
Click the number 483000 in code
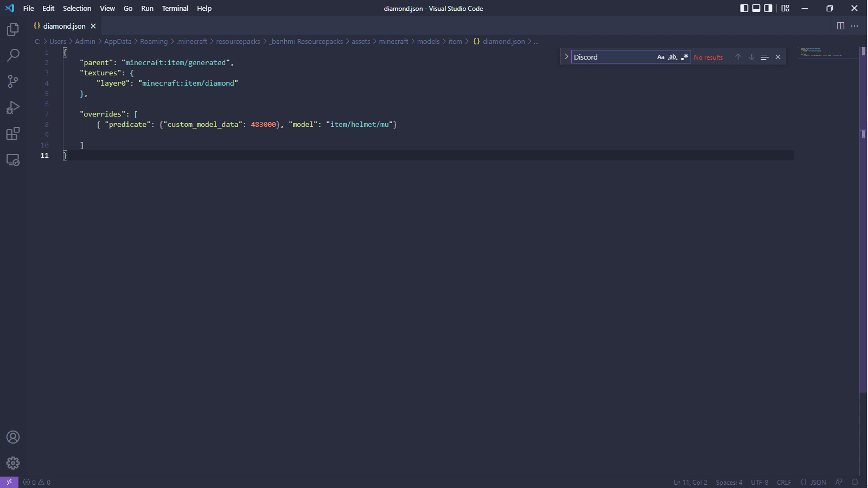tap(264, 125)
